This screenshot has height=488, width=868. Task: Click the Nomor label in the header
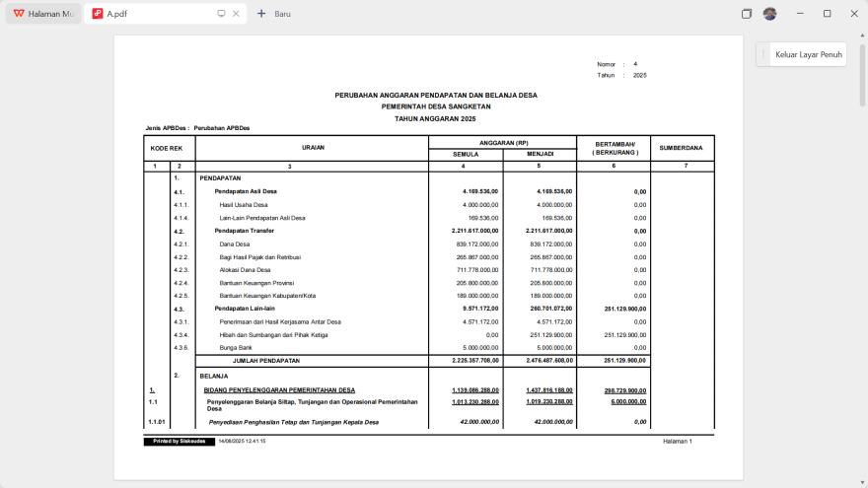606,65
